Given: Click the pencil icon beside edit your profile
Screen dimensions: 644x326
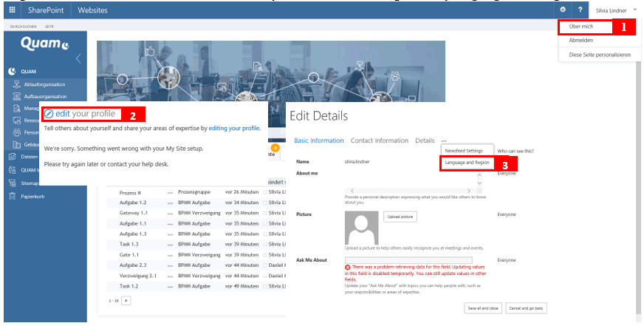Looking at the screenshot, I should tap(49, 114).
